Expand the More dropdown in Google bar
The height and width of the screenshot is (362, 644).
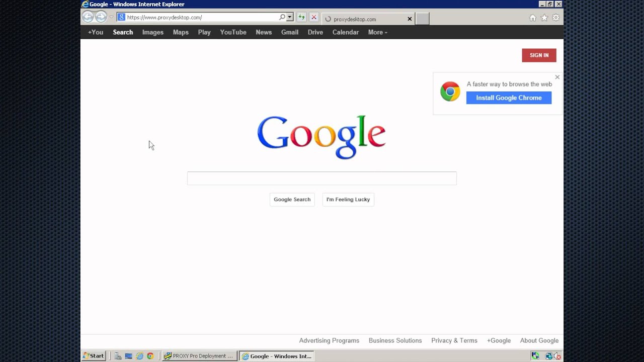coord(377,32)
